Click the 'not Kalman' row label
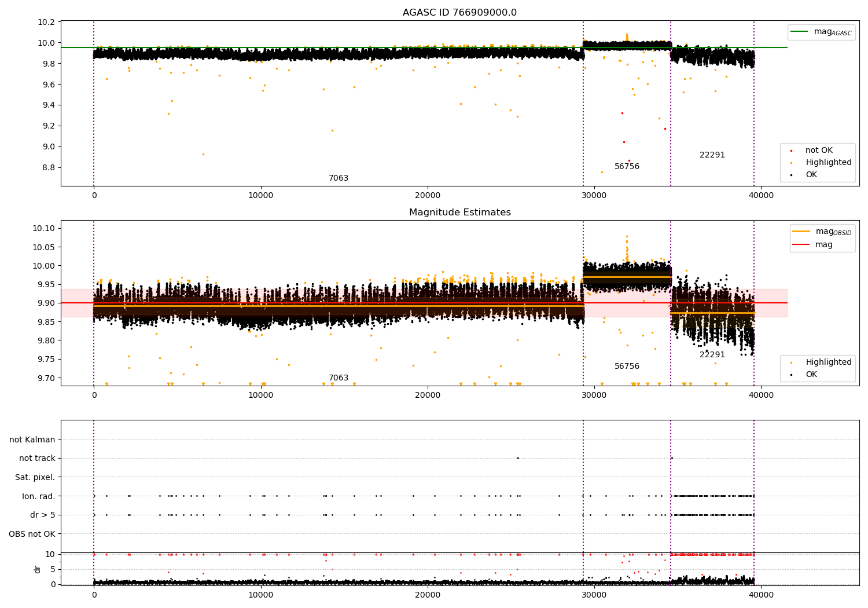This screenshot has width=868, height=608. click(32, 440)
